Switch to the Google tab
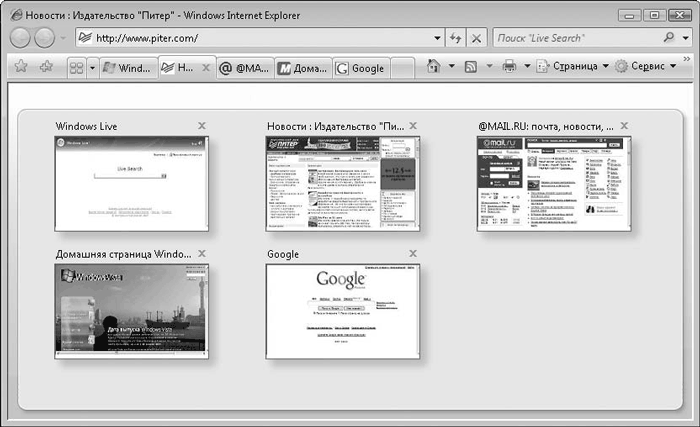Viewport: 700px width, 427px height. pyautogui.click(x=361, y=68)
